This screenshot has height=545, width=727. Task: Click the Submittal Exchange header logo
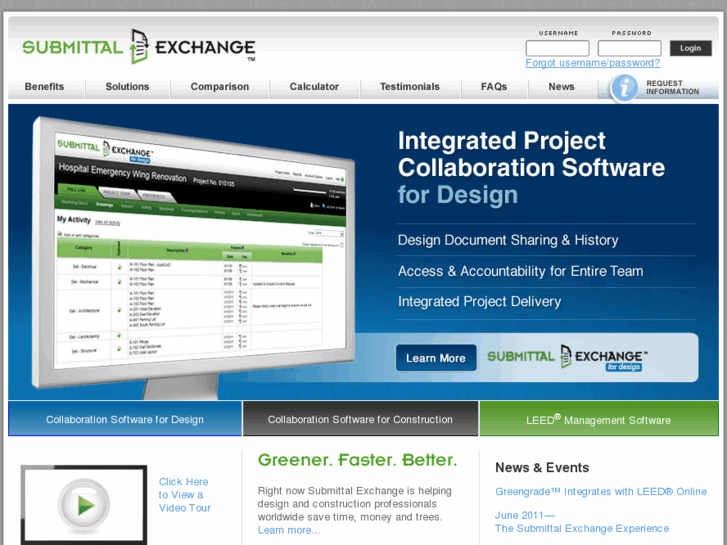click(139, 46)
